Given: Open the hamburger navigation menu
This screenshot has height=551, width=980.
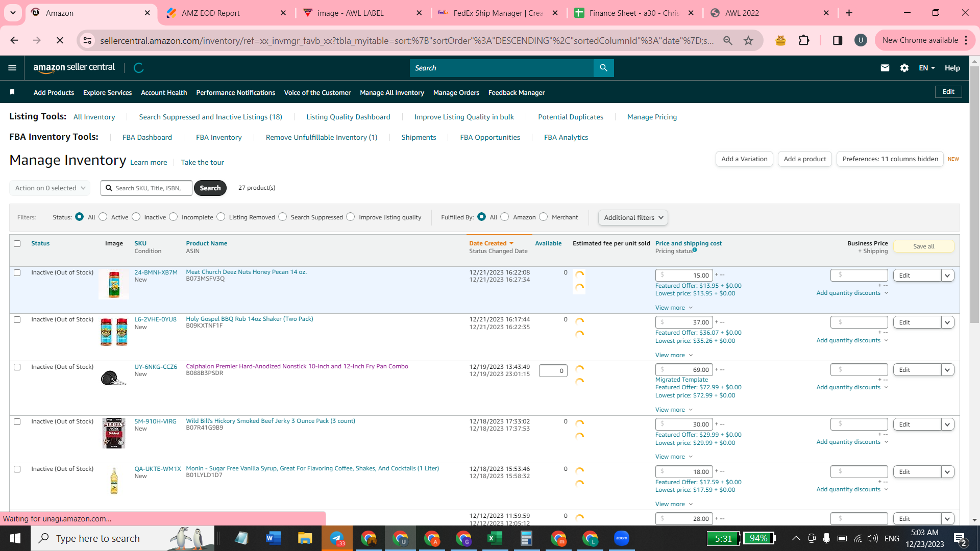Looking at the screenshot, I should pos(12,68).
